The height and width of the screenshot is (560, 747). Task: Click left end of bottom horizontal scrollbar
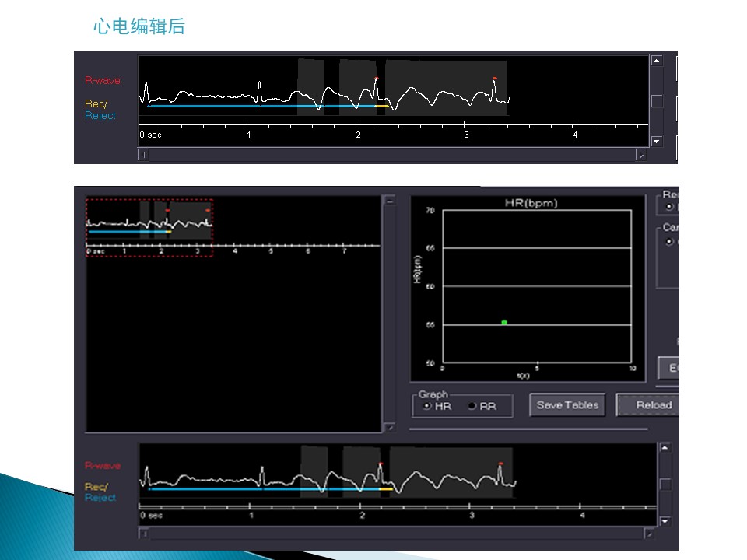[143, 534]
